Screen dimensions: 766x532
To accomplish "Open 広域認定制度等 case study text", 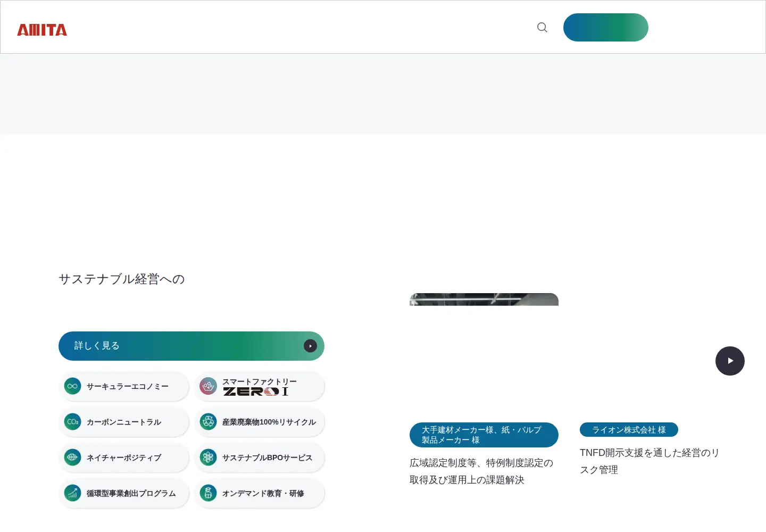I will coord(481,471).
